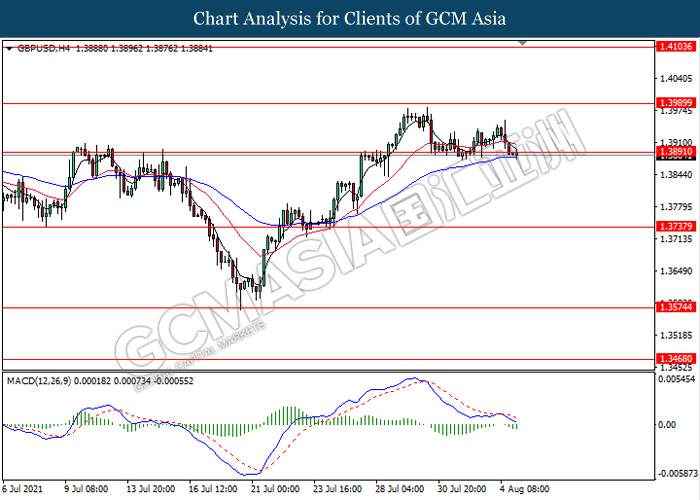Click the 9 Jul 08:00 time label
The width and height of the screenshot is (700, 500).
pyautogui.click(x=86, y=489)
